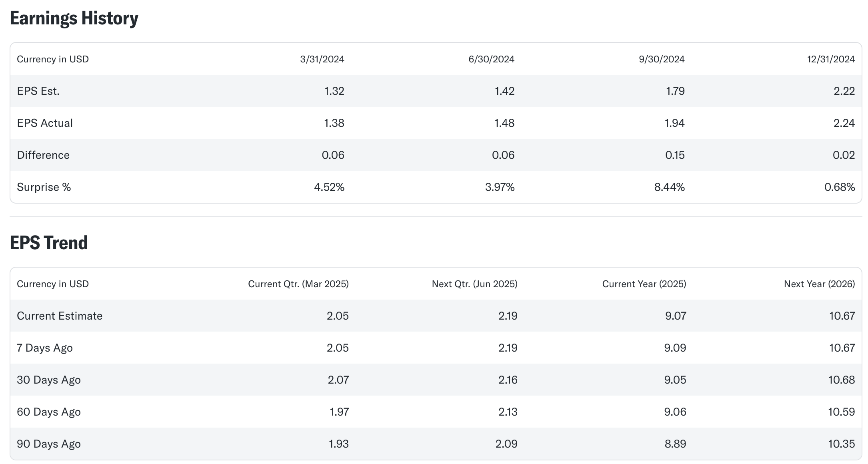Select the 9/30/2024 column header
The image size is (868, 464).
pyautogui.click(x=662, y=59)
